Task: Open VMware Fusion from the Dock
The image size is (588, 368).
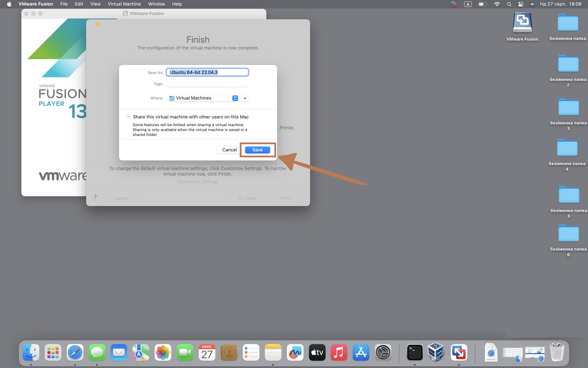Action: tap(459, 352)
